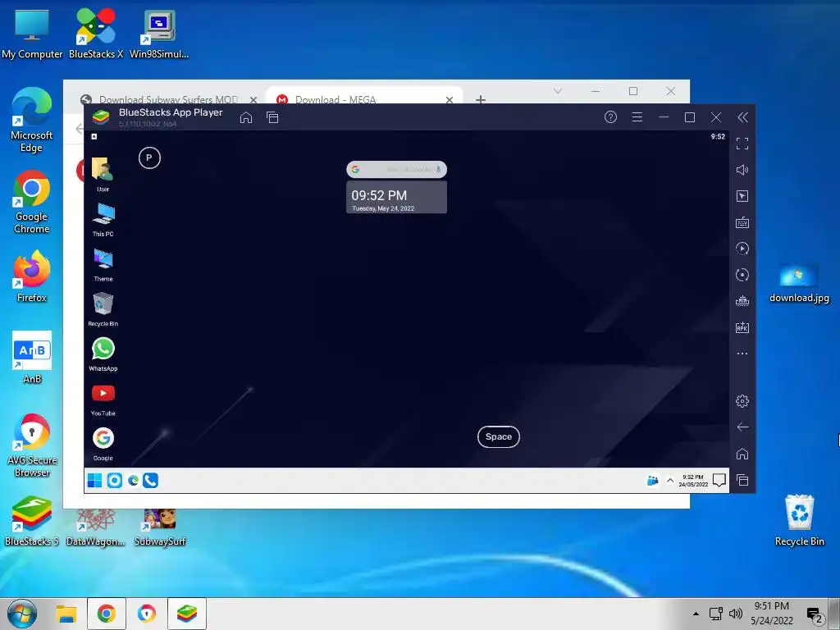
Task: Open the User folder in emulator
Action: point(103,174)
